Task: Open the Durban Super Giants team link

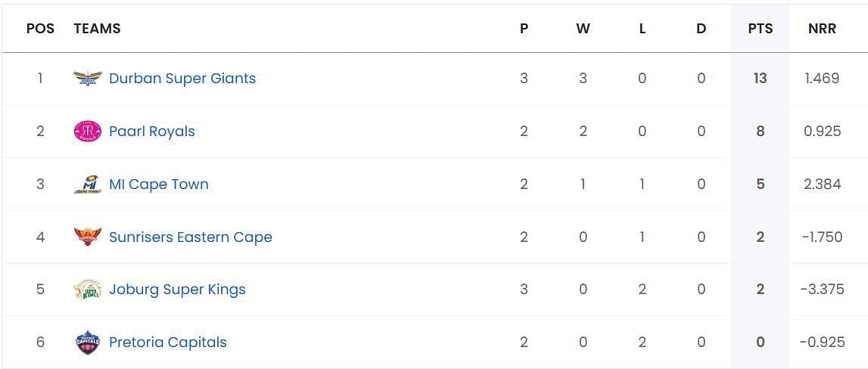Action: click(182, 79)
